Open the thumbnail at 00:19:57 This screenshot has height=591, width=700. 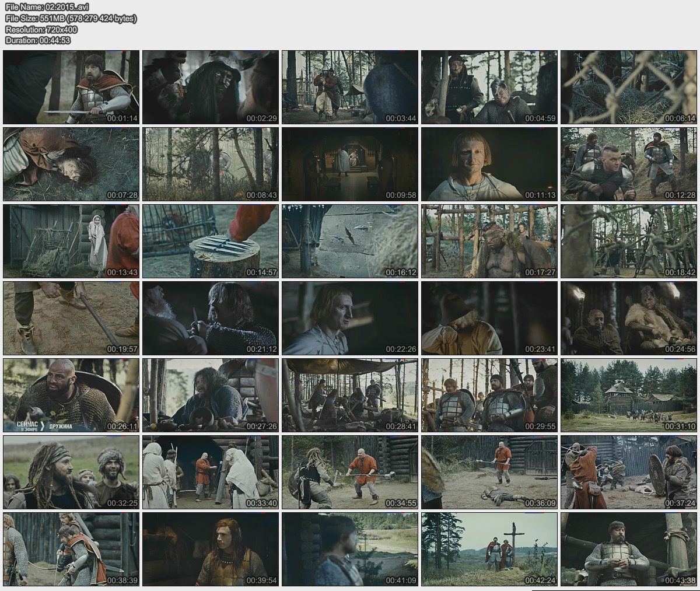[71, 318]
